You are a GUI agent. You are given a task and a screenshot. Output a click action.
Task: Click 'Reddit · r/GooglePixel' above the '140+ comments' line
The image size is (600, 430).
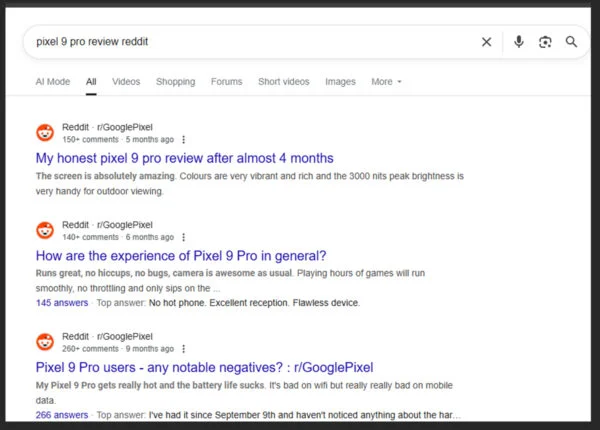(107, 225)
